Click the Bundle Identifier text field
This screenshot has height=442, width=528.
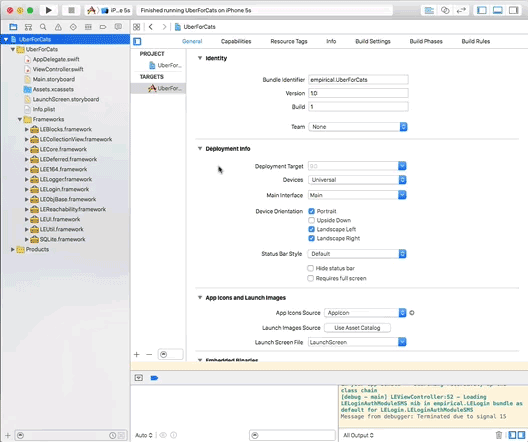point(358,80)
